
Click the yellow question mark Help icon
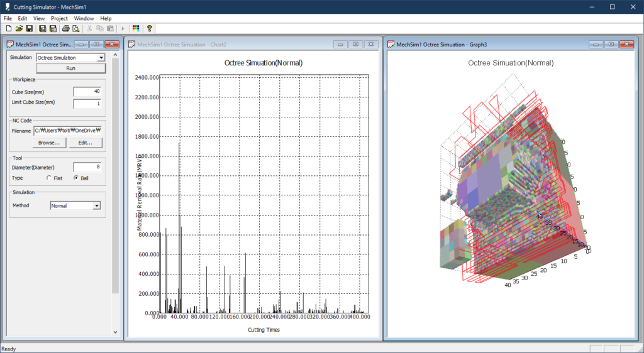[x=149, y=28]
